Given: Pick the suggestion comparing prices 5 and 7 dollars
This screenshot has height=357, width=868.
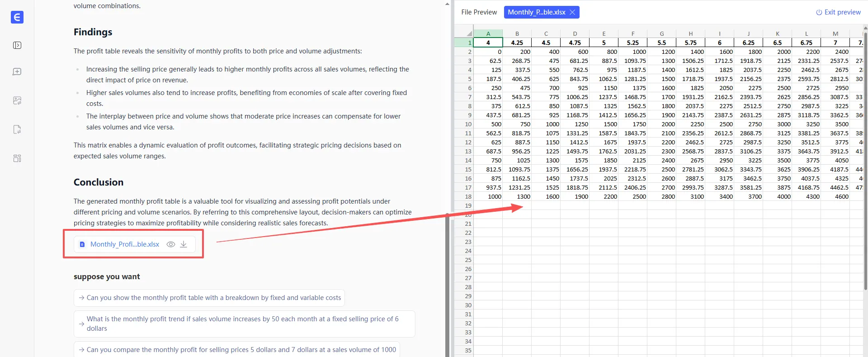Looking at the screenshot, I should click(241, 350).
